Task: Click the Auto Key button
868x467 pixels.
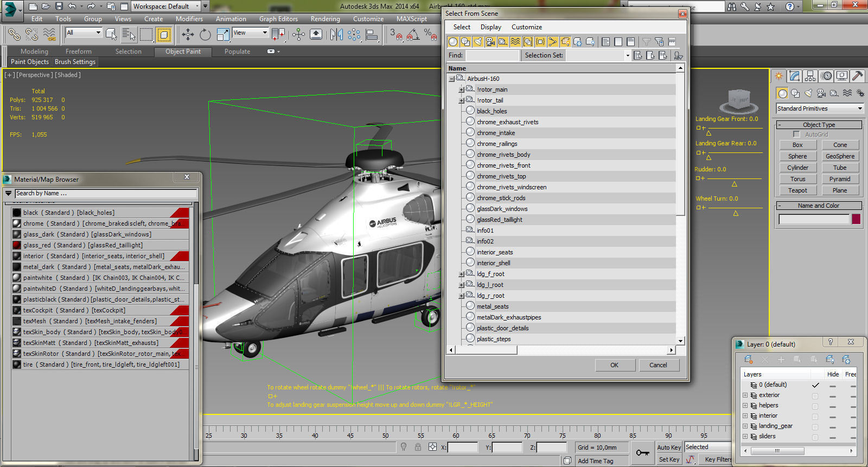Action: click(x=669, y=447)
